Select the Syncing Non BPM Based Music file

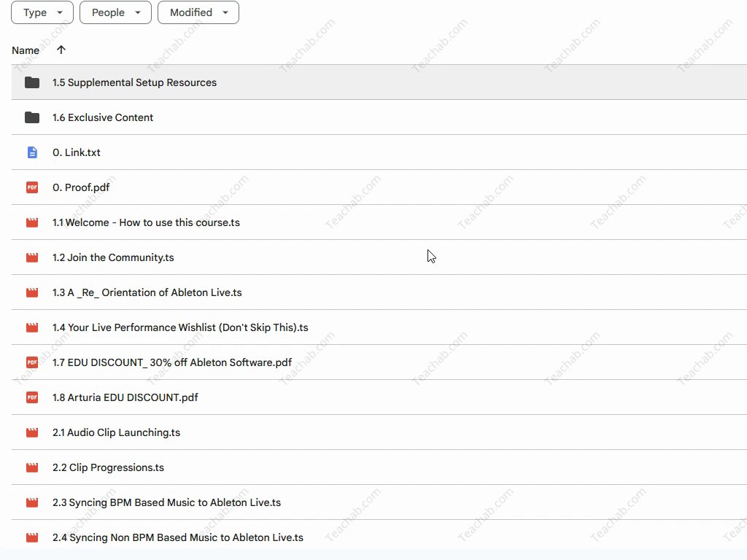pyautogui.click(x=178, y=537)
